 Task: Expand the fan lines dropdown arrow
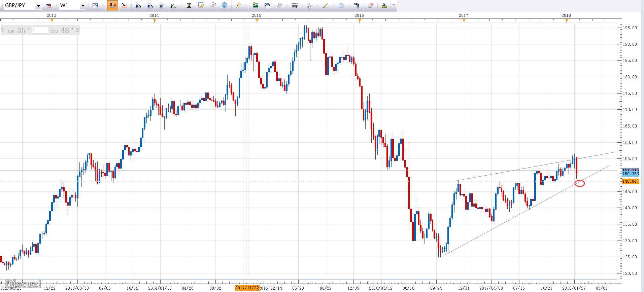coord(318,5)
